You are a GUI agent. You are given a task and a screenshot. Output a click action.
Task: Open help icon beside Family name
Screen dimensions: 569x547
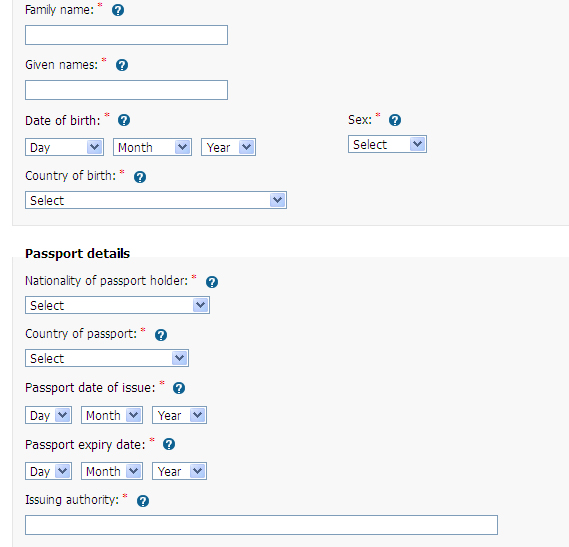pos(118,10)
